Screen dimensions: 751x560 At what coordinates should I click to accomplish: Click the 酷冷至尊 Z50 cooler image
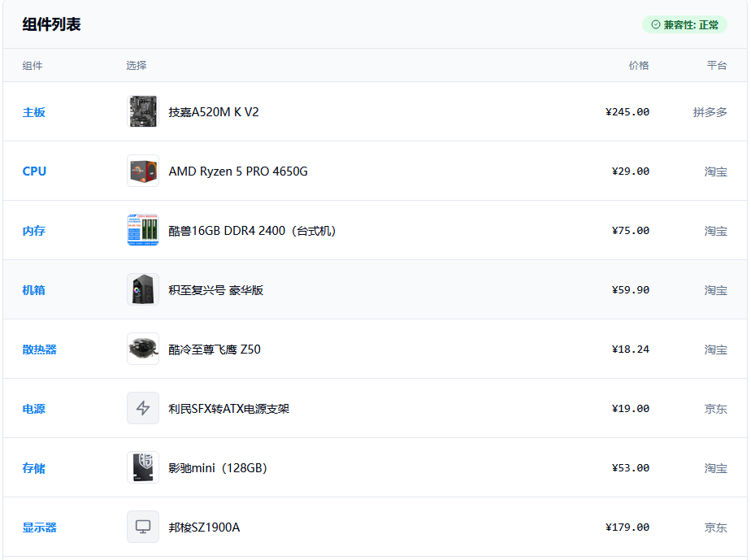[143, 349]
